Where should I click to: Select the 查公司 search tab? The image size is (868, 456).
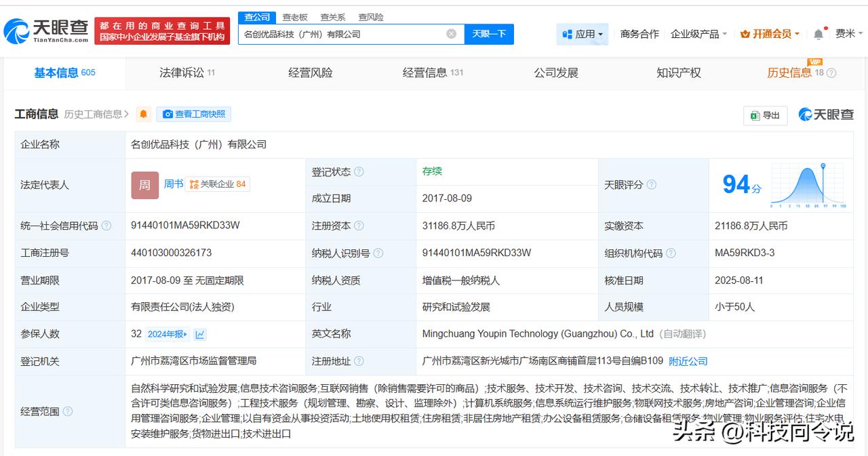pyautogui.click(x=258, y=17)
